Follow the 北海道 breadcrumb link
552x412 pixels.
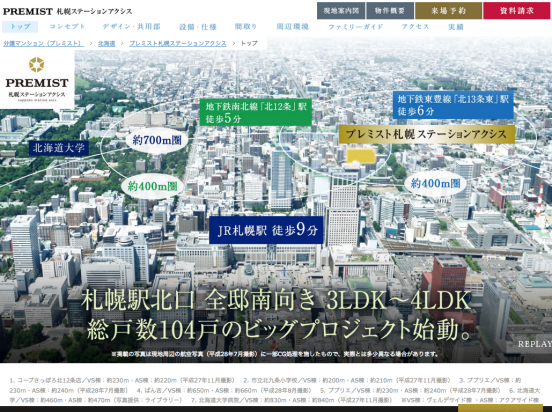pos(106,43)
